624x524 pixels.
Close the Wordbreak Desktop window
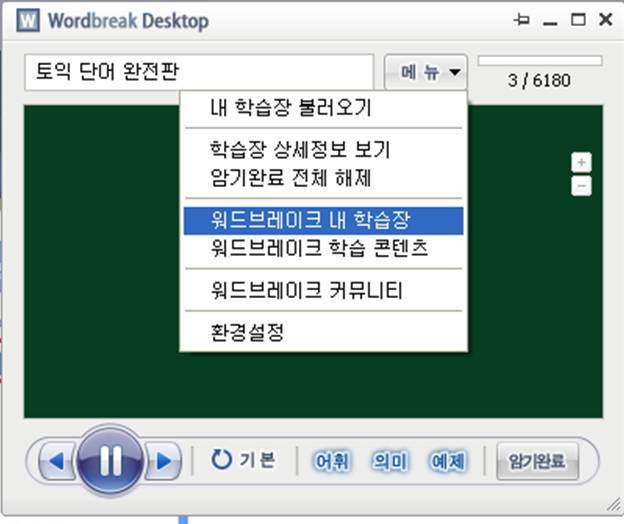(x=606, y=19)
